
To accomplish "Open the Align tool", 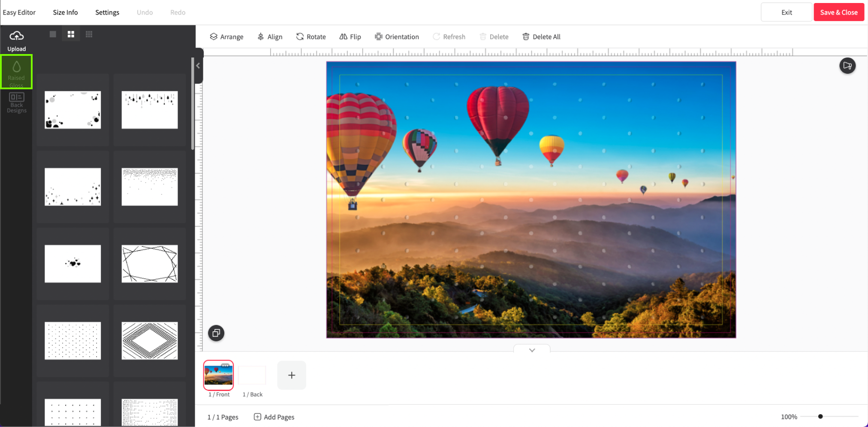I will pos(270,37).
